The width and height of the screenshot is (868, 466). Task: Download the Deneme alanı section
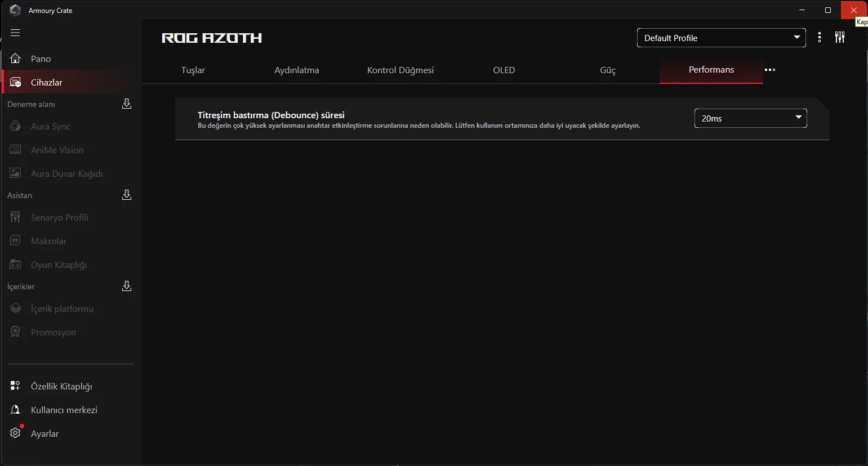[x=127, y=104]
